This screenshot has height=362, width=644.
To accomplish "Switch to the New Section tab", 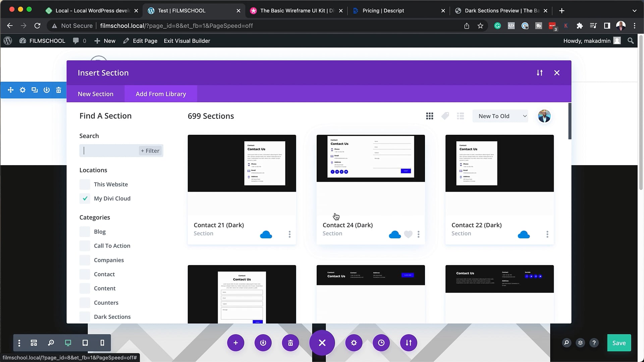I will click(96, 94).
